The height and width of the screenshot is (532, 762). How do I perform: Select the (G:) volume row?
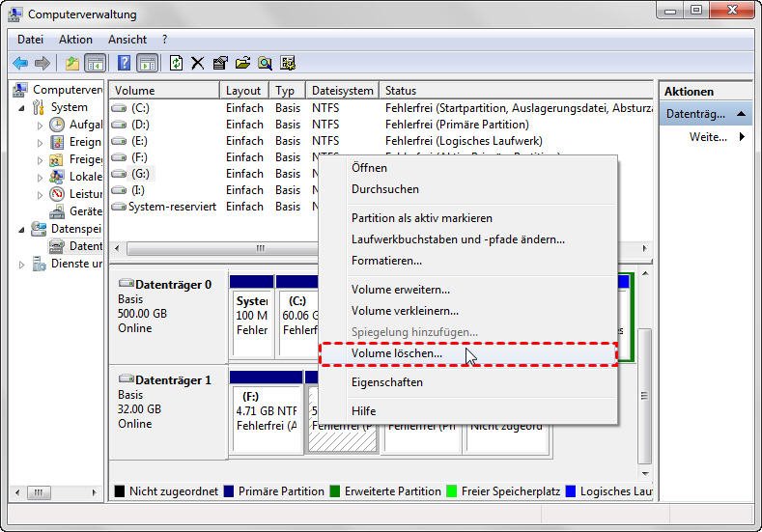coord(213,174)
